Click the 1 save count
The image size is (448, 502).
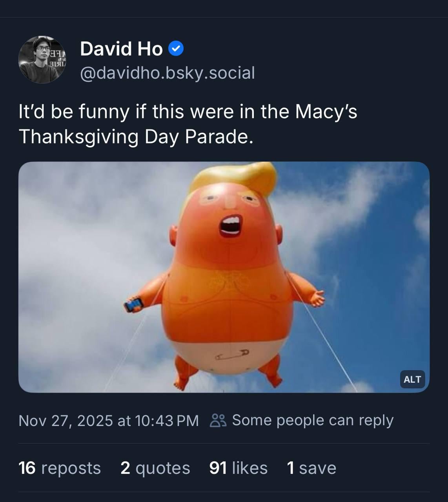coord(311,468)
